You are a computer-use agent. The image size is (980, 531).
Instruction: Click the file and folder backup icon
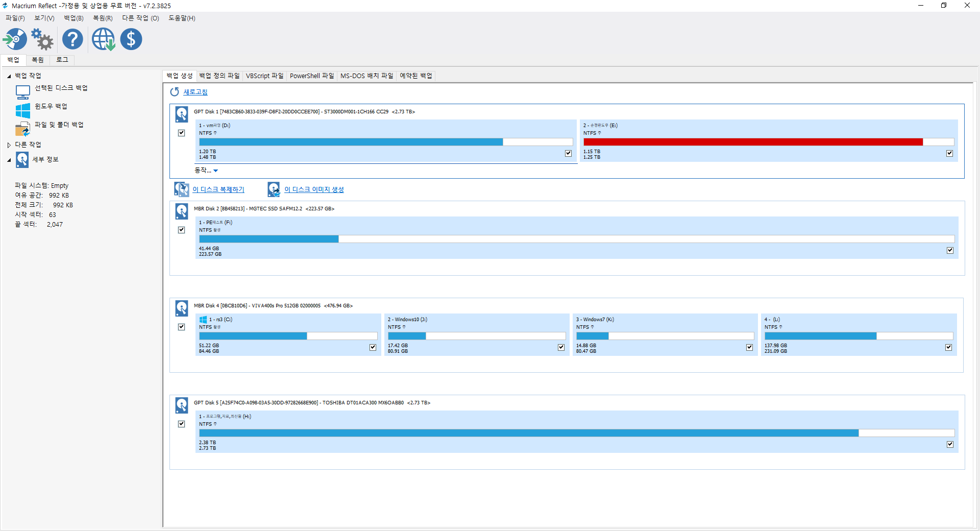pos(23,129)
